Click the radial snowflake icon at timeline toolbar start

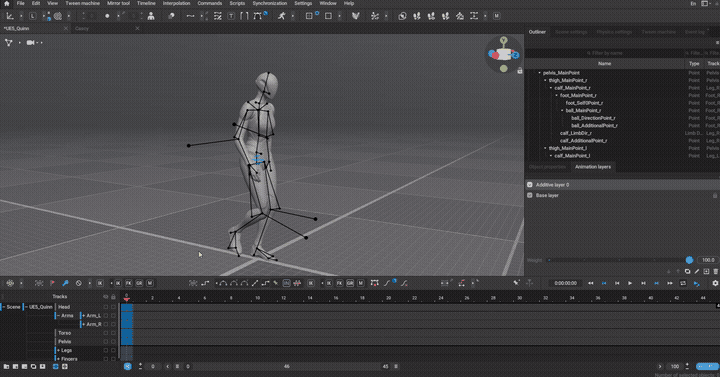point(10,283)
